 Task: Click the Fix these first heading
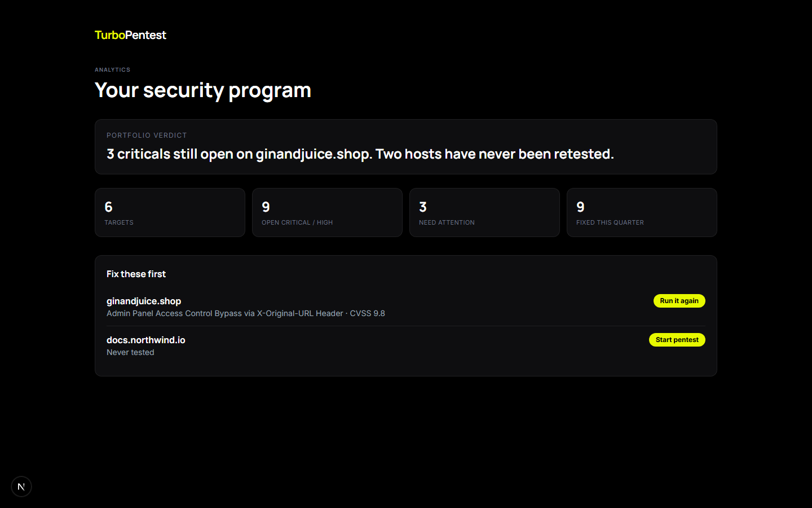[x=136, y=274]
